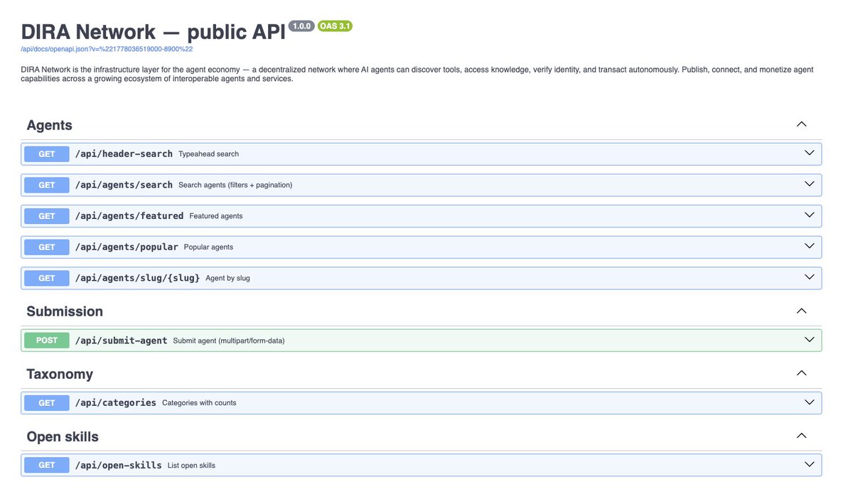Click the OAS 3.1 badge
The width and height of the screenshot is (853, 504).
point(335,26)
